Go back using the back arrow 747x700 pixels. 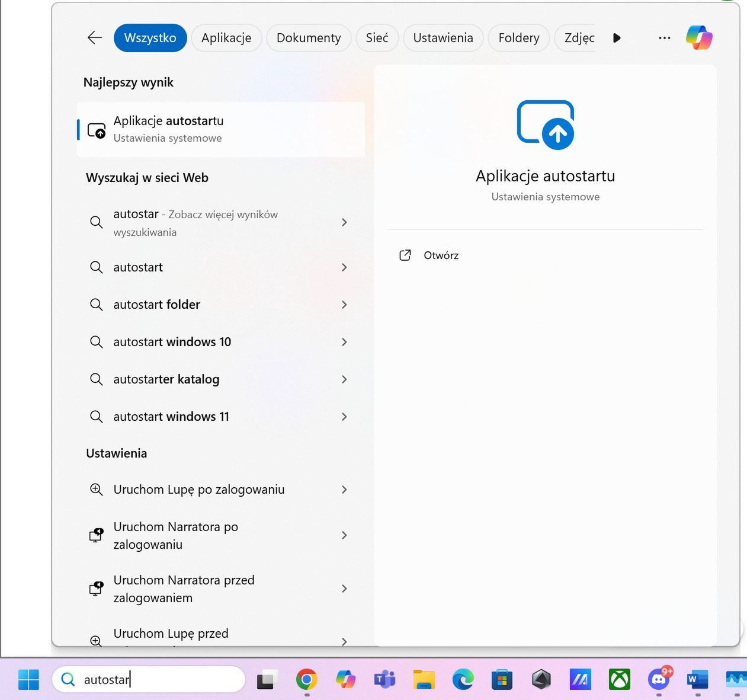click(94, 37)
